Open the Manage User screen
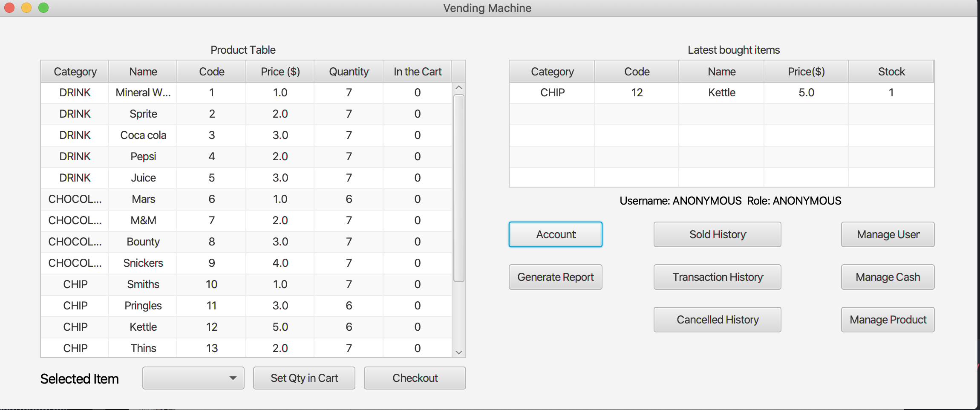Screen dimensions: 980x410 tap(888, 234)
